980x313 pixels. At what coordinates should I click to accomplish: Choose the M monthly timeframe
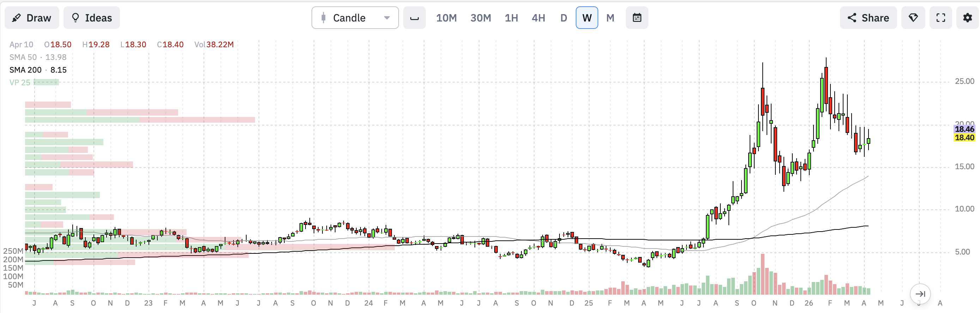tap(610, 18)
